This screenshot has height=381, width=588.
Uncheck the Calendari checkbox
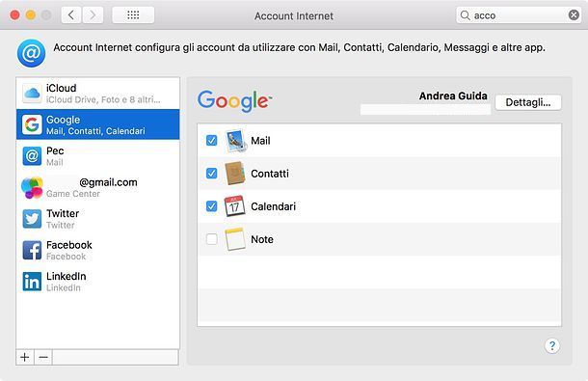[x=211, y=206]
